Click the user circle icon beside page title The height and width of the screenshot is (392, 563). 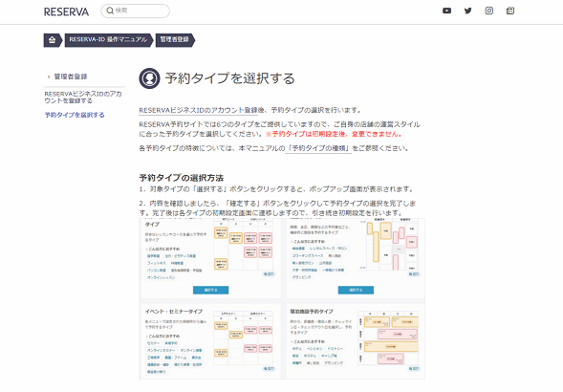pyautogui.click(x=149, y=78)
